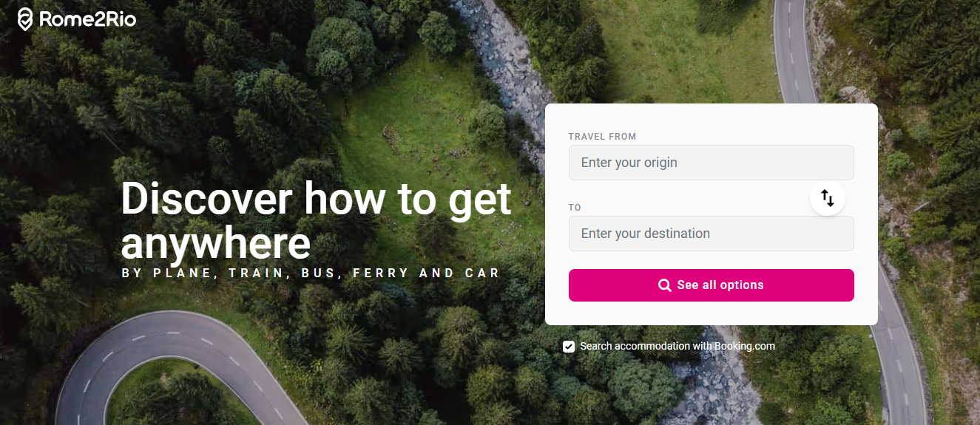Viewport: 980px width, 425px height.
Task: Focus the 'Enter your origin' field
Action: (712, 163)
